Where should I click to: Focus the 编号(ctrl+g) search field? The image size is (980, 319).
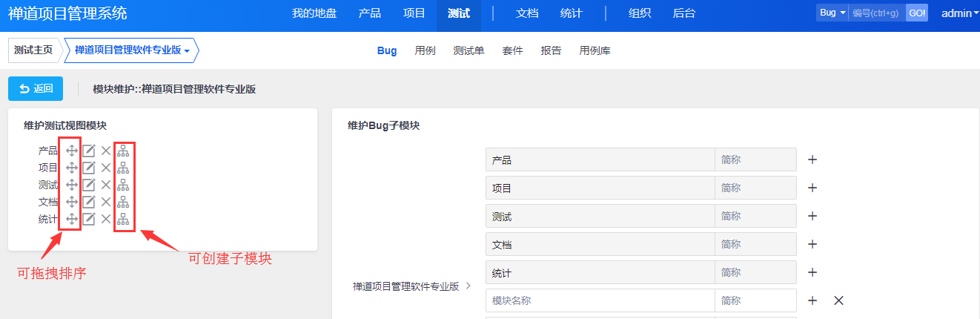pos(877,13)
